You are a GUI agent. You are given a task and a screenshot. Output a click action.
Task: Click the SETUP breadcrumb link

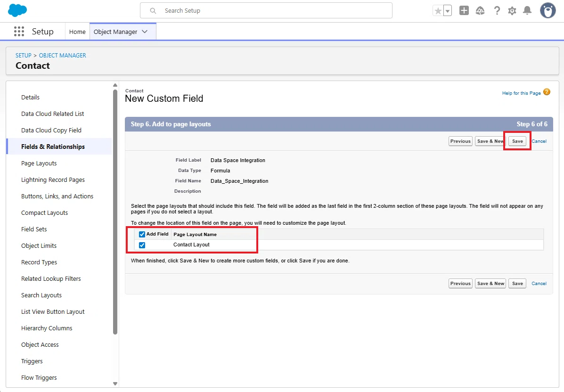pos(24,56)
